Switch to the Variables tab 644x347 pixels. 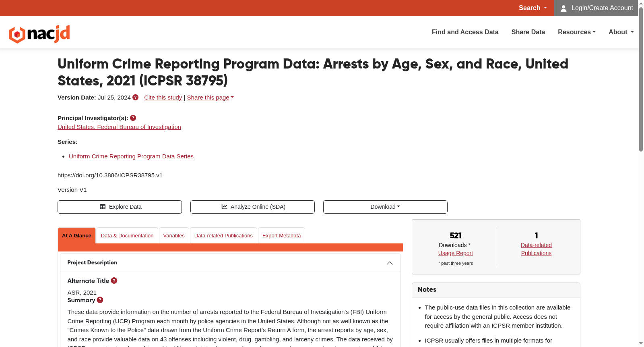point(174,236)
